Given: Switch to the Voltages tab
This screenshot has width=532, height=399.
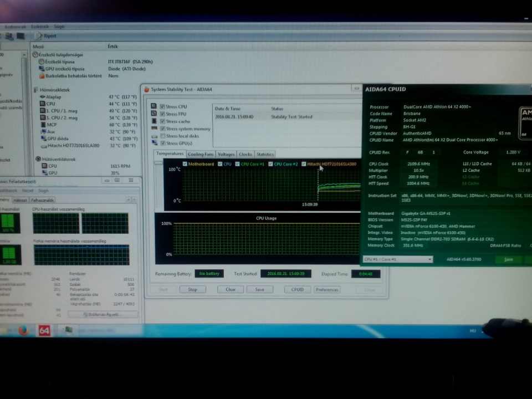Looking at the screenshot, I should 226,155.
